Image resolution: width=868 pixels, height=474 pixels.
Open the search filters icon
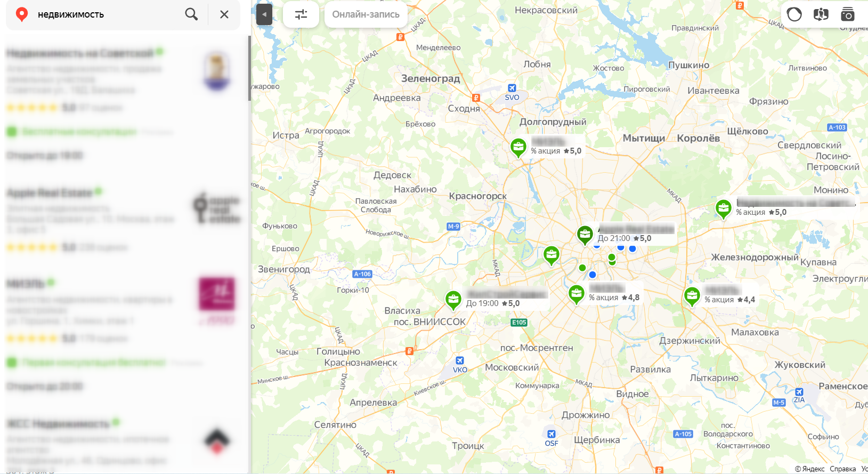pyautogui.click(x=301, y=14)
